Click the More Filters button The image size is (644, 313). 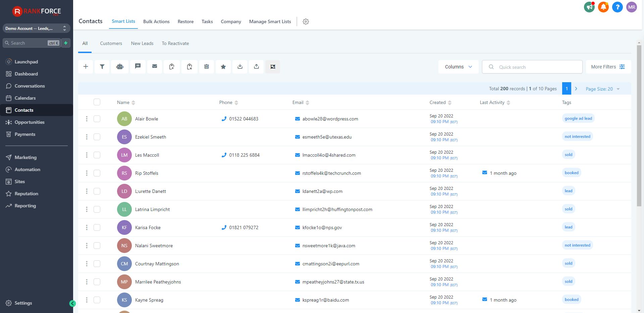coord(608,67)
